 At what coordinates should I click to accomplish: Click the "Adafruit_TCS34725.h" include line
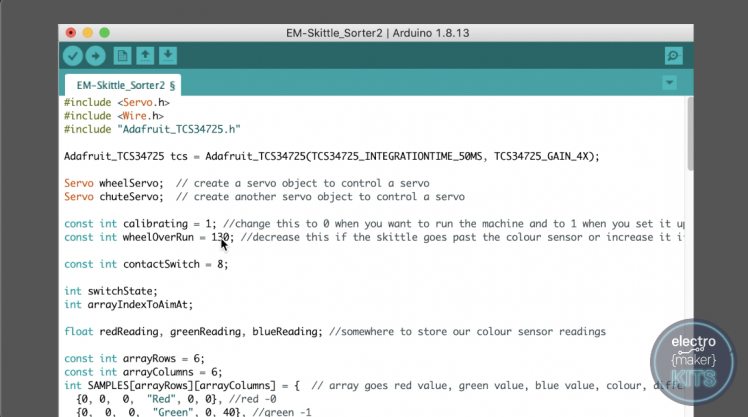[152, 129]
